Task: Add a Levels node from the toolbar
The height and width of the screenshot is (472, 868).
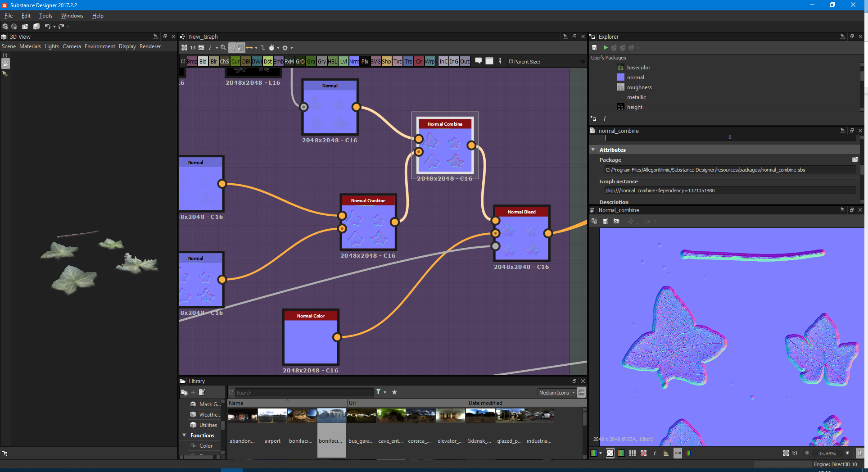Action: (x=343, y=61)
